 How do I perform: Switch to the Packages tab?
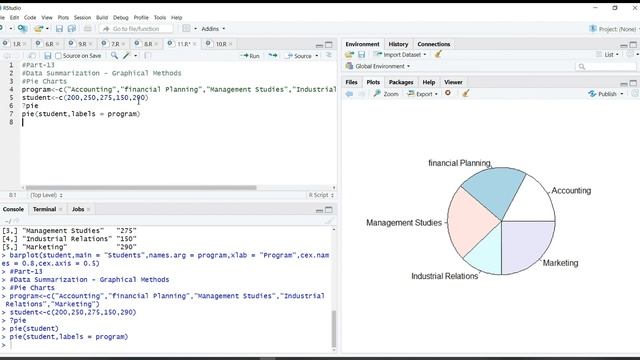tap(401, 82)
